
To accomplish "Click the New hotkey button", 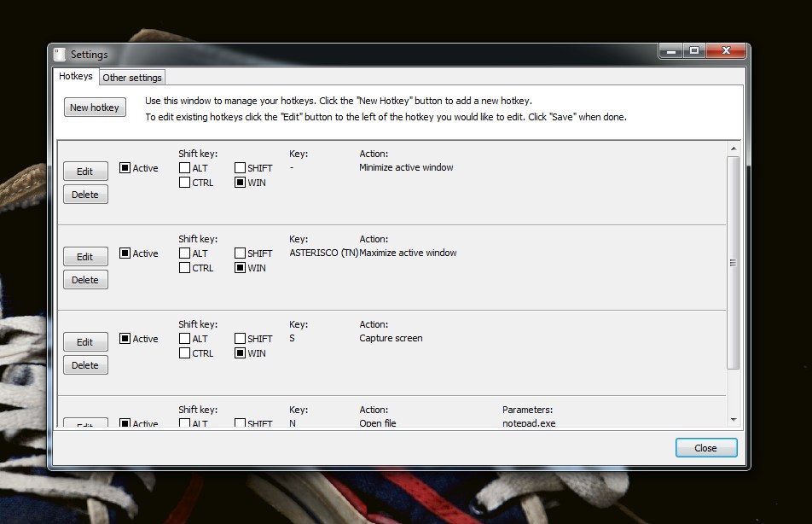I will pos(95,108).
